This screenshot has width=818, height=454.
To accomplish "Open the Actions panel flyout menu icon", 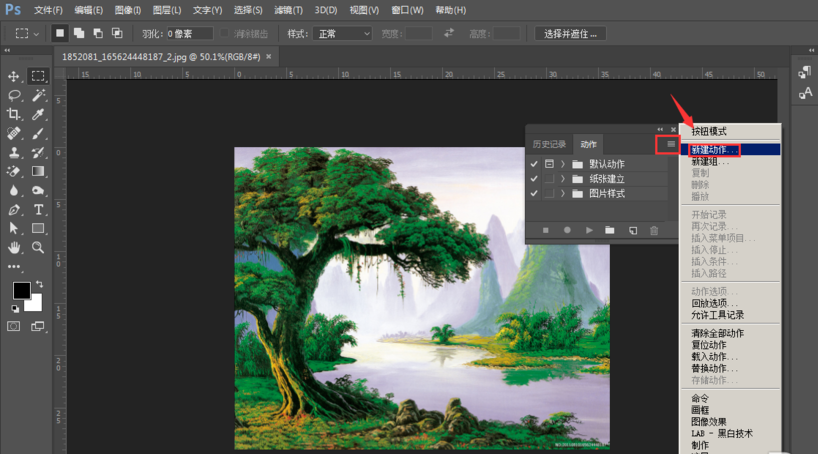I will (x=671, y=144).
